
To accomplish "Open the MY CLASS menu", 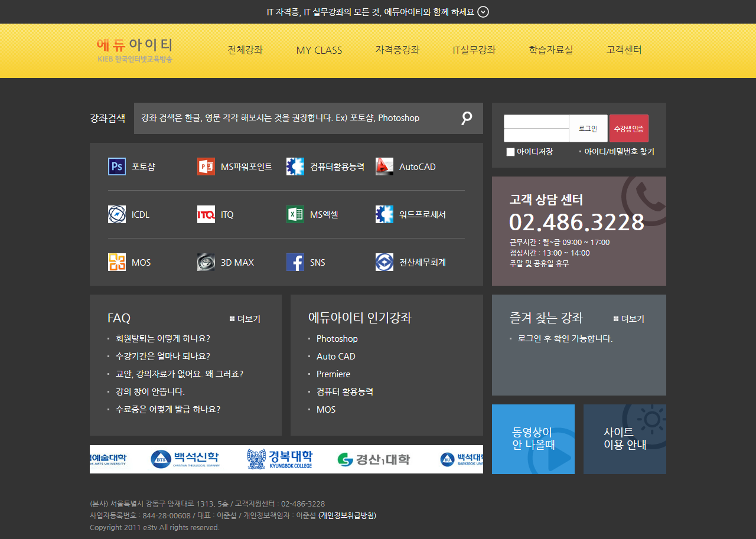I will click(319, 50).
